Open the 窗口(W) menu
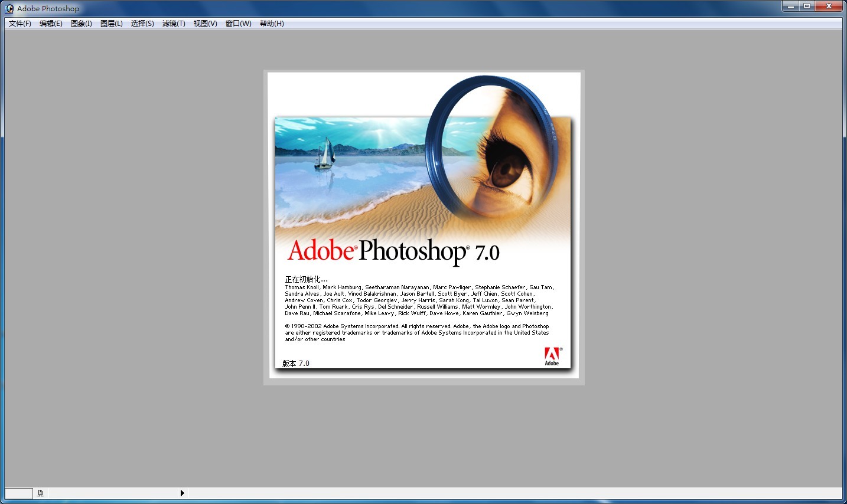Viewport: 847px width, 504px height. pyautogui.click(x=238, y=24)
